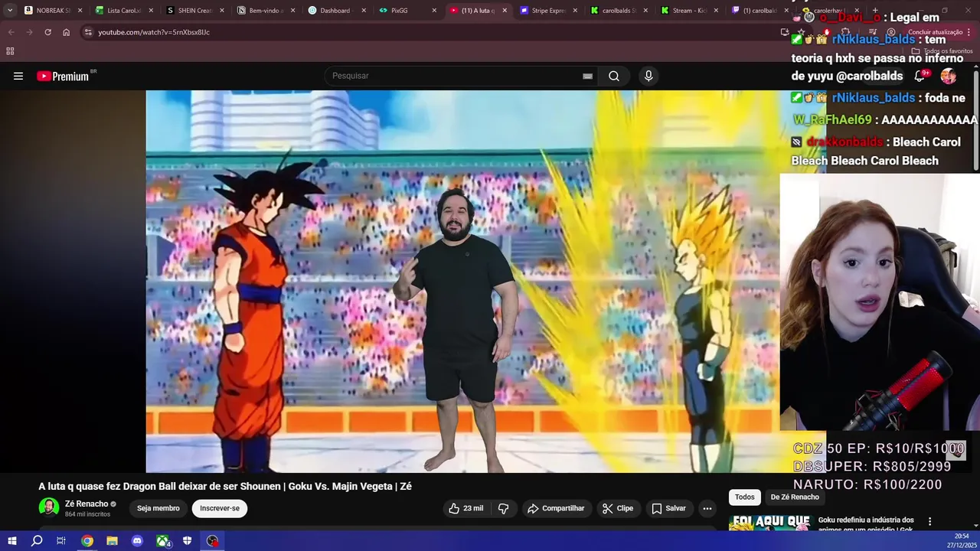
Task: Open Discord from the taskbar
Action: click(137, 541)
